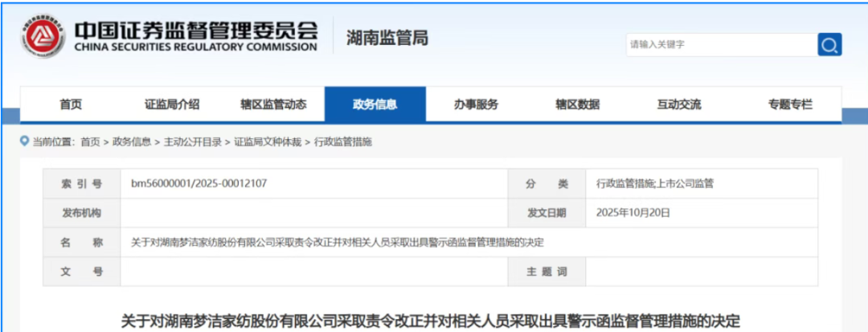This screenshot has width=868, height=332.
Task: Click the 发文日期 label cell
Action: 547,212
